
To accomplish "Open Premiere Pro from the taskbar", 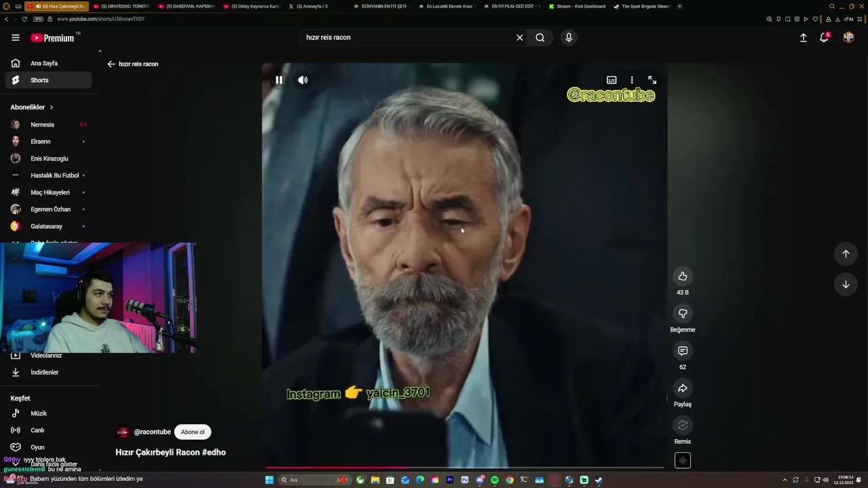I will tap(450, 480).
